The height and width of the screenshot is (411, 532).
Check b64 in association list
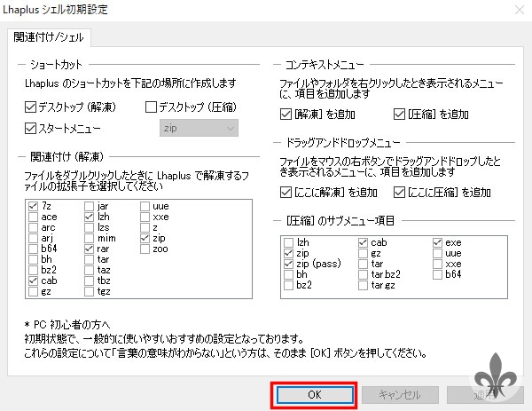pyautogui.click(x=33, y=249)
